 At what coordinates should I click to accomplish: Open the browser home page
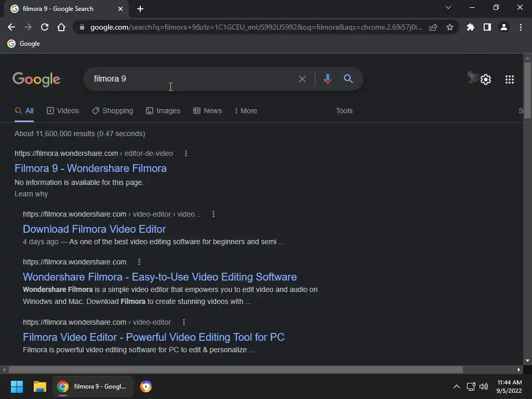click(x=61, y=27)
